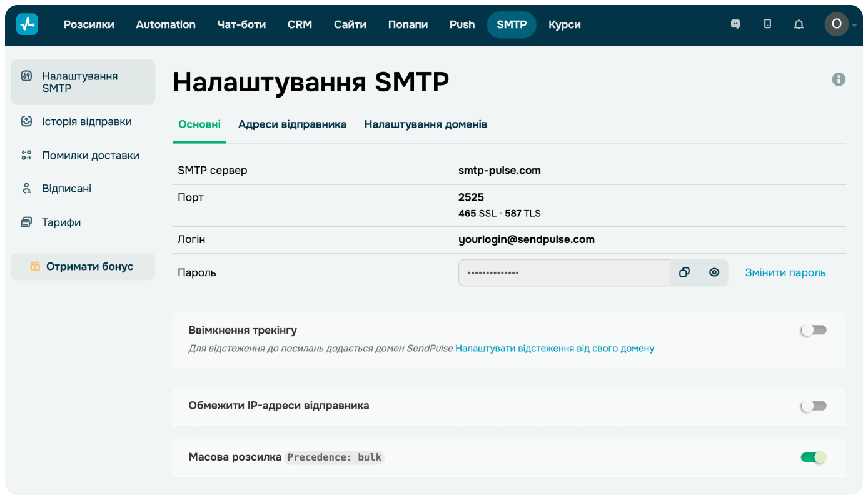Click the user avatar with letter O
868x500 pixels.
click(x=836, y=24)
